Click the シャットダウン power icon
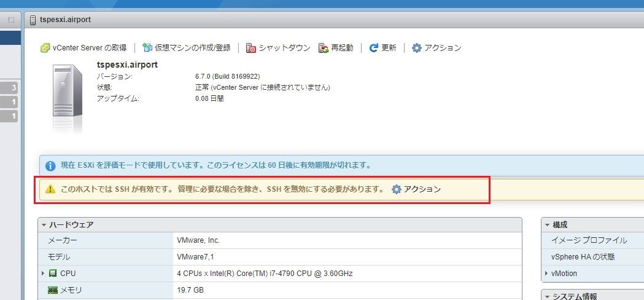The width and height of the screenshot is (644, 300). (x=251, y=48)
